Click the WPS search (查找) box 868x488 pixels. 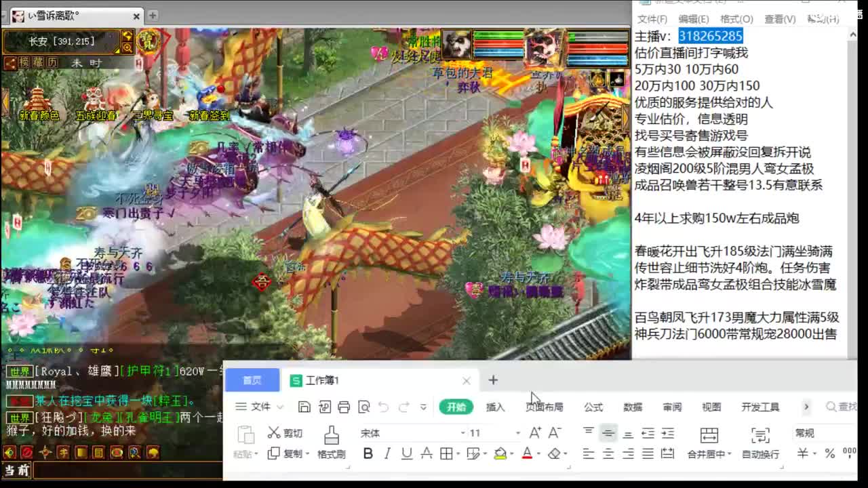coord(842,407)
